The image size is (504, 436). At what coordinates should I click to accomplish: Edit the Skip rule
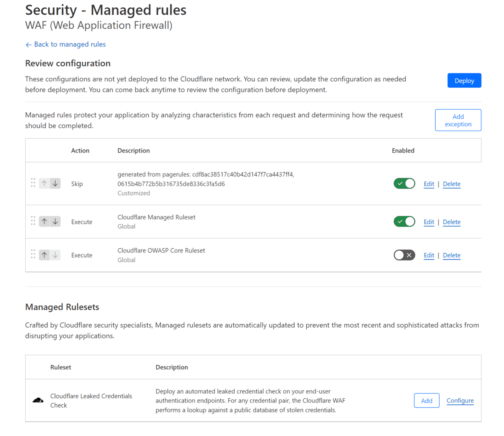(428, 183)
